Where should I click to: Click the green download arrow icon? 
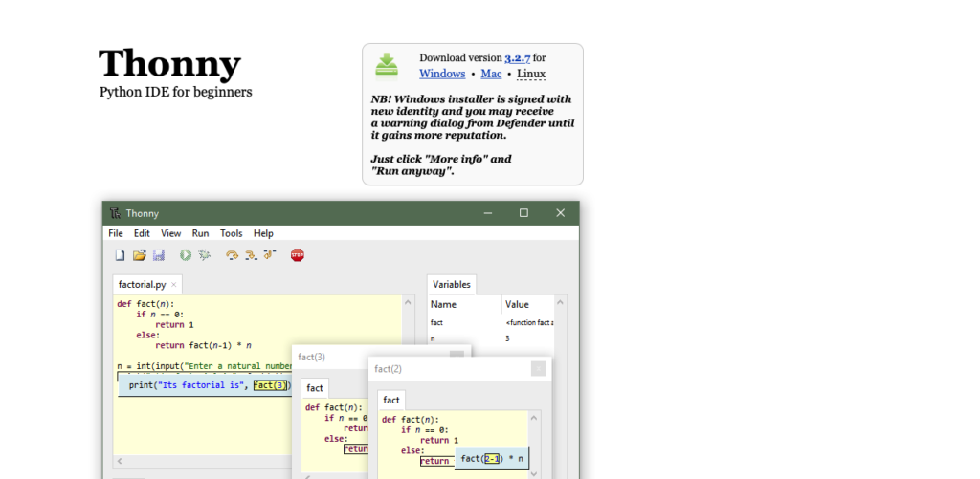pos(387,67)
